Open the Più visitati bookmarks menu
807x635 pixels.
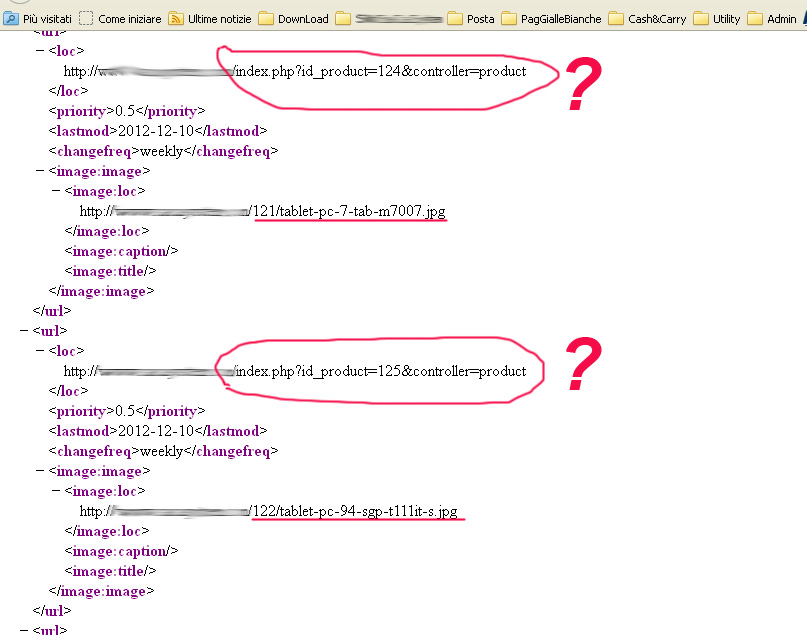[x=38, y=19]
